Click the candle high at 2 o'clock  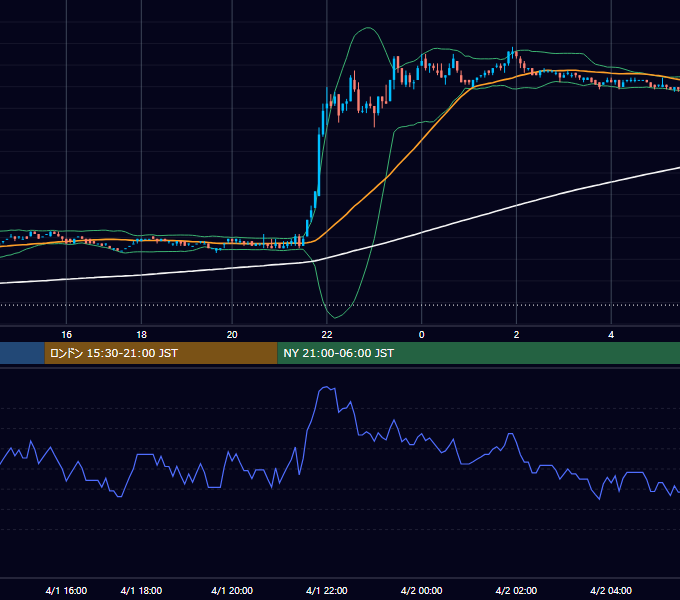[x=513, y=49]
